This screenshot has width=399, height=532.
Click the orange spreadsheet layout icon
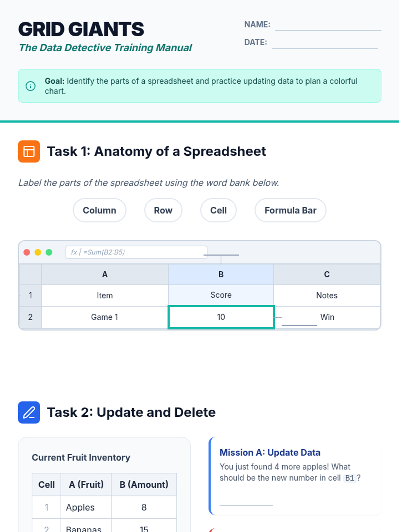pyautogui.click(x=29, y=151)
